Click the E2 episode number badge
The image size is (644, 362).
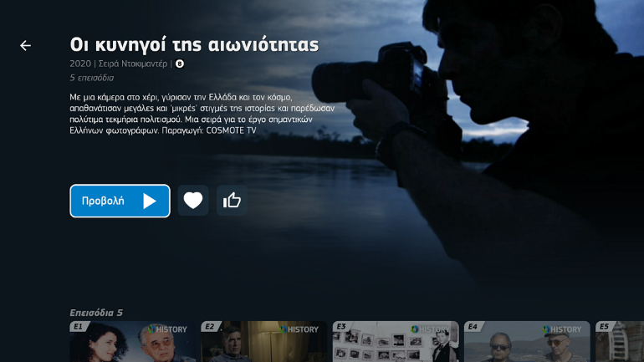point(209,327)
